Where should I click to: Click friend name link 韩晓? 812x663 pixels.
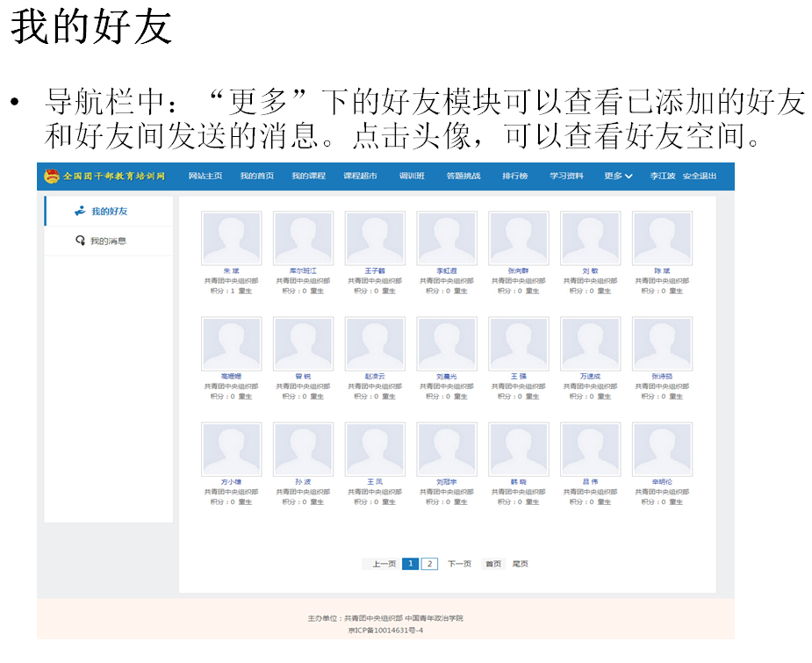pyautogui.click(x=518, y=482)
